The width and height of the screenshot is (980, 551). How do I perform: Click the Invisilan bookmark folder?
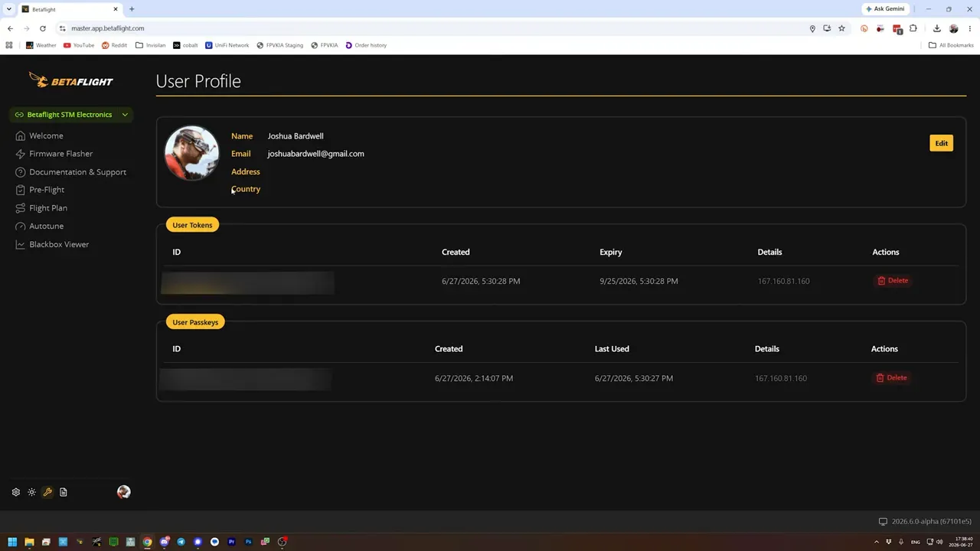tap(150, 45)
